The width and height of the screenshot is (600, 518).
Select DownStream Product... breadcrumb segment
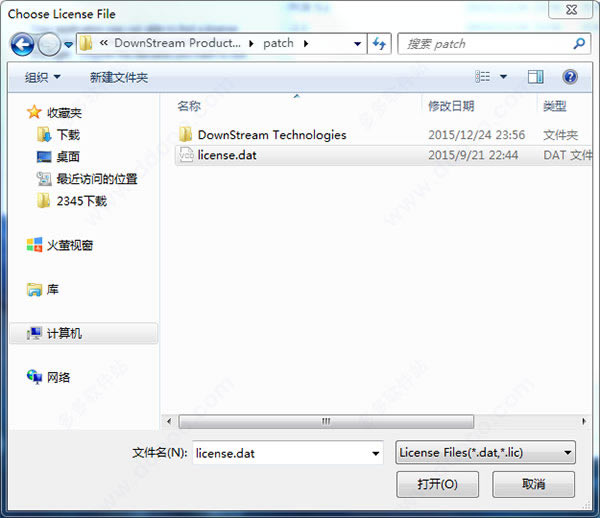pyautogui.click(x=177, y=43)
